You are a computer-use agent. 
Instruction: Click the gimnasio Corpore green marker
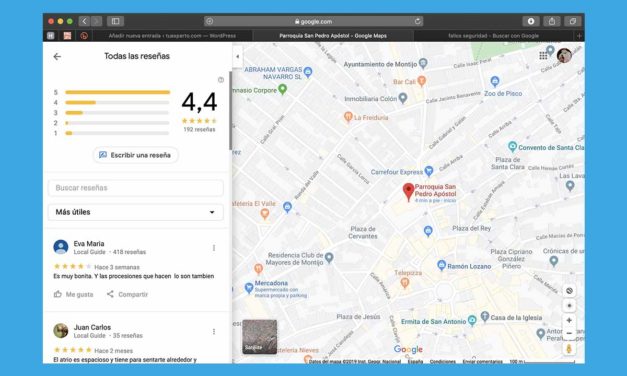coord(282,89)
